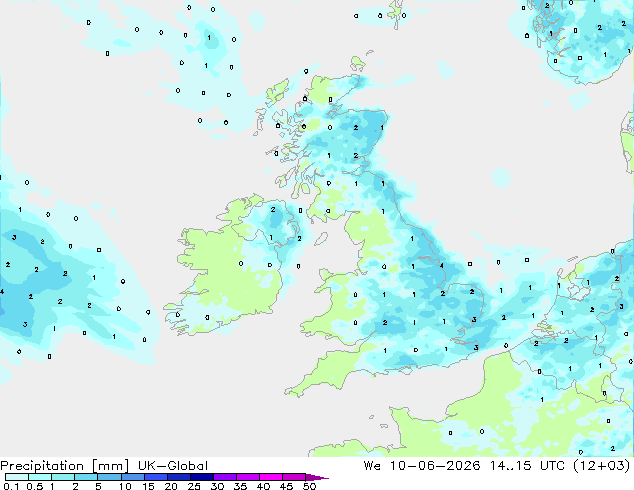Click the above-50 arrow tip of the legend
The image size is (634, 490).
point(317,478)
